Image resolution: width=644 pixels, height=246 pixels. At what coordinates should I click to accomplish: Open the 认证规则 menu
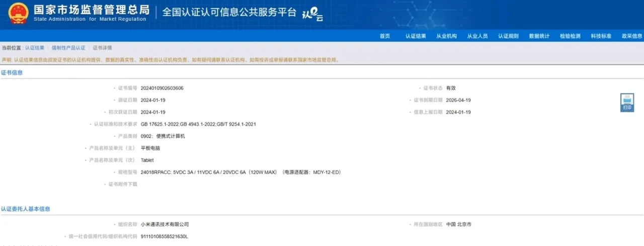tap(508, 36)
